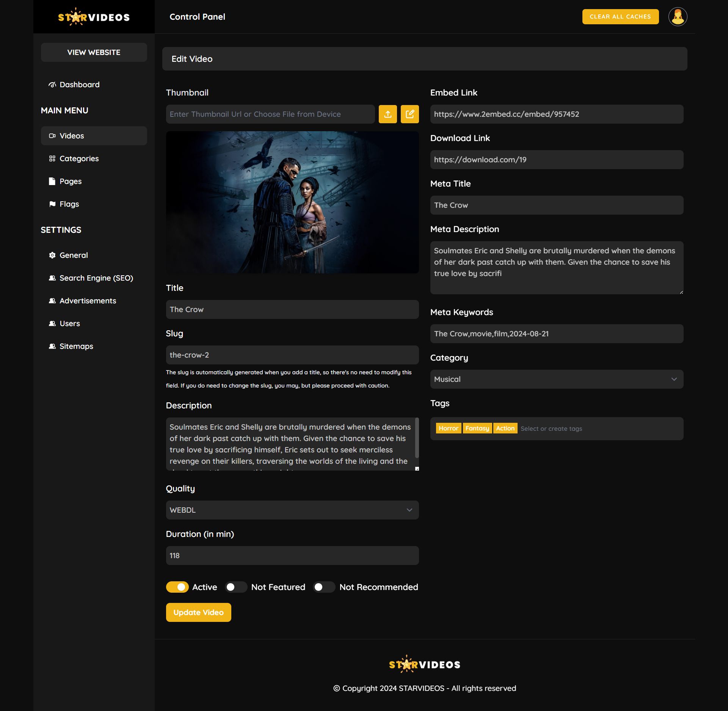Viewport: 728px width, 711px height.
Task: Click the upload thumbnail file icon
Action: tap(388, 114)
